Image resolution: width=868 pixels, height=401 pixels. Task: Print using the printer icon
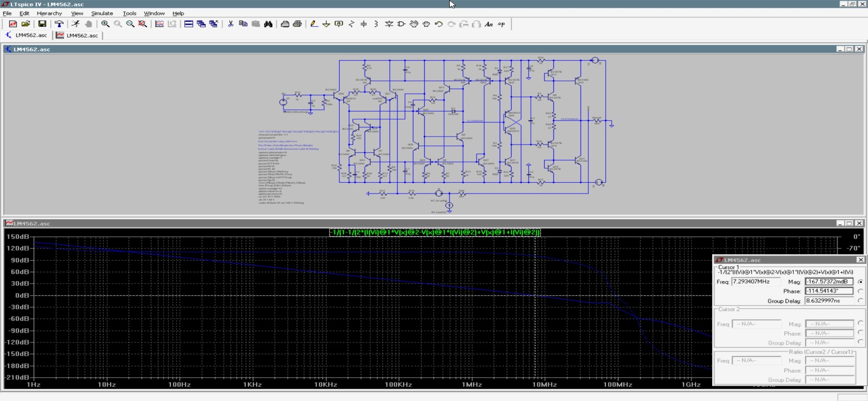[x=297, y=24]
